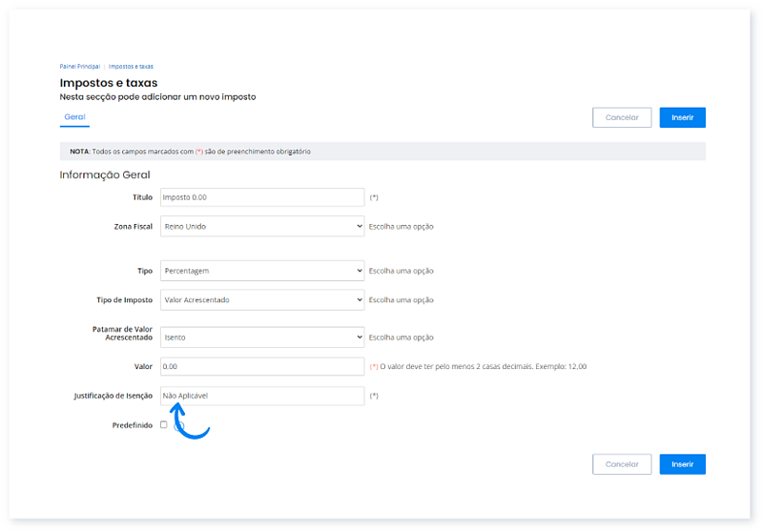Image resolution: width=763 pixels, height=532 pixels.
Task: Click the Impostos e taxas page title
Action: coord(109,83)
